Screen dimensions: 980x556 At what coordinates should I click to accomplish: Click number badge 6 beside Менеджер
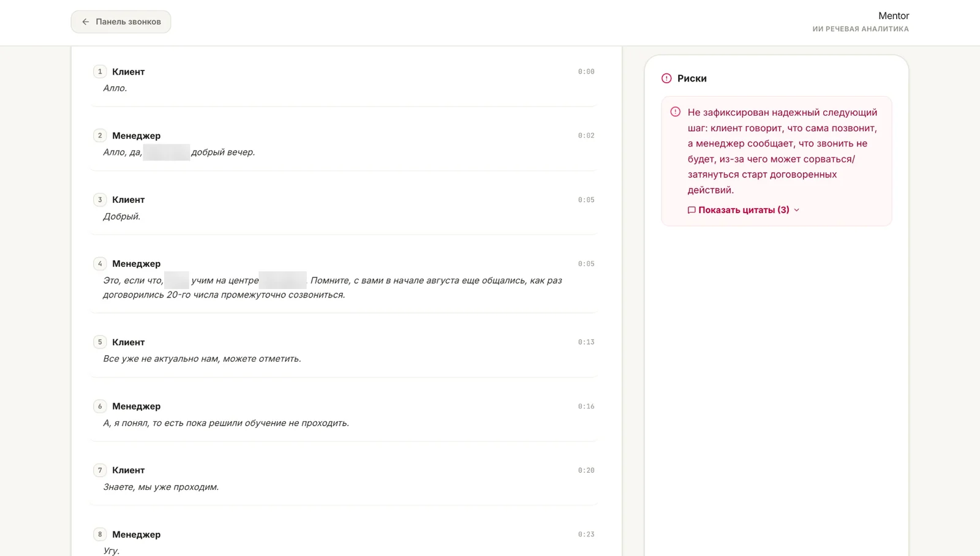100,407
